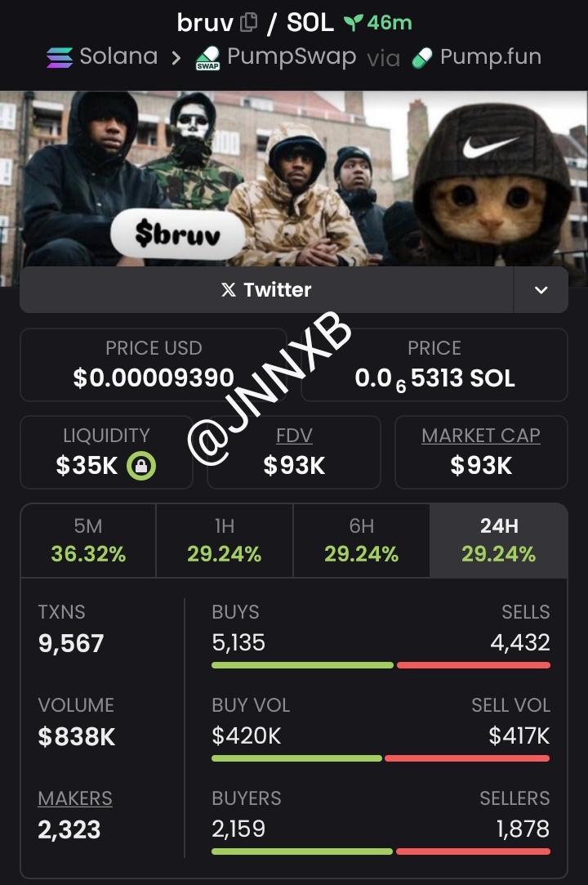Viewport: 588px width, 885px height.
Task: Click the underlined FDV label
Action: click(x=294, y=436)
